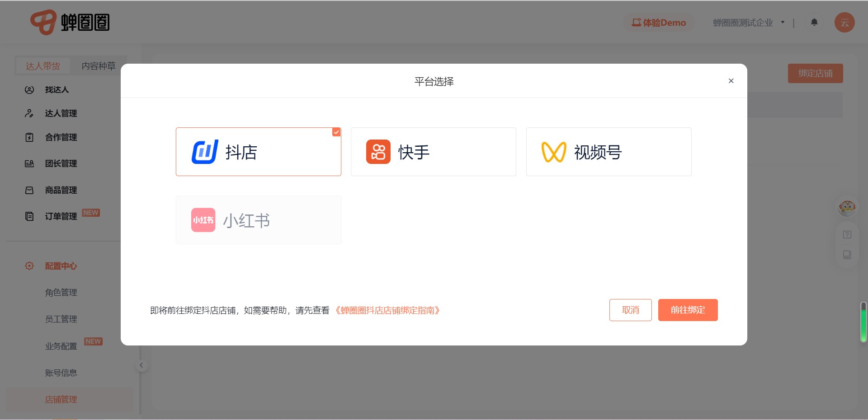The image size is (868, 420).
Task: Open 角色管理 submenu item
Action: [61, 293]
